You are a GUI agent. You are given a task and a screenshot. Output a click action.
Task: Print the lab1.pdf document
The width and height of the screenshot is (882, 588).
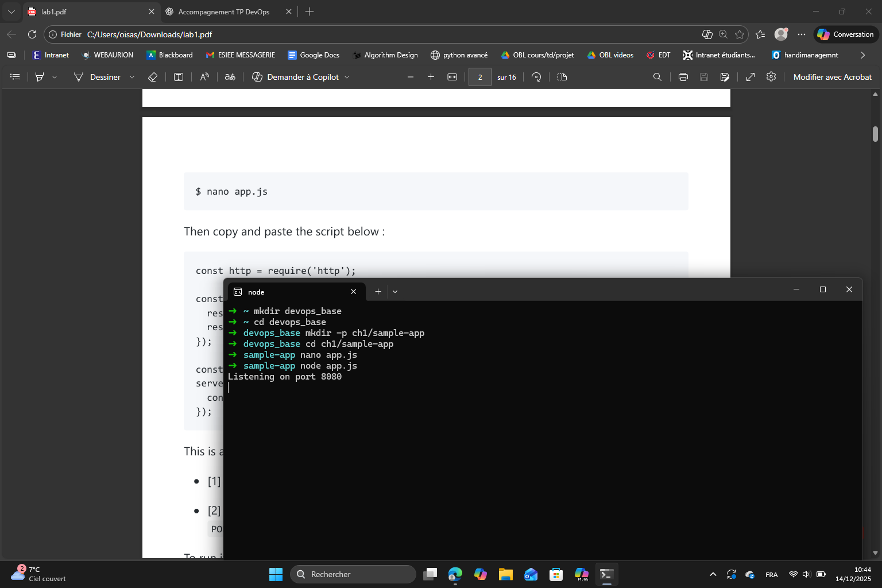[683, 76]
